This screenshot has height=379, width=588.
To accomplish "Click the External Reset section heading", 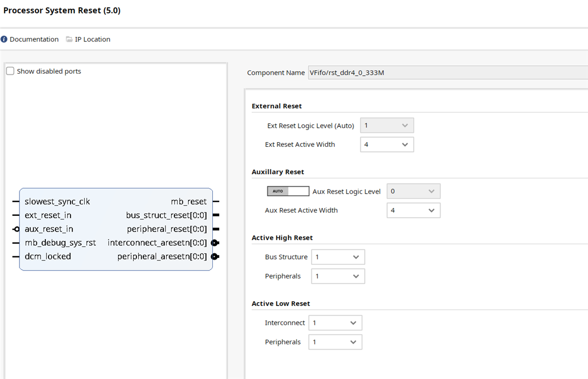I will tap(277, 106).
